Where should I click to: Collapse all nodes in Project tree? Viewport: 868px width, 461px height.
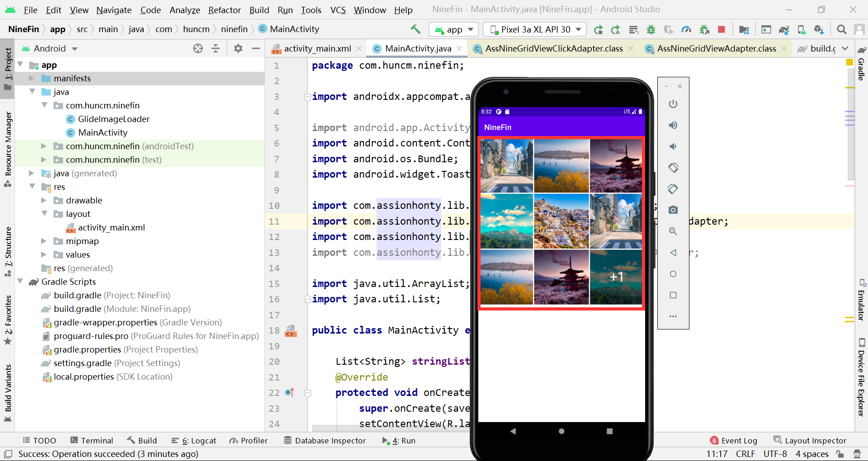pyautogui.click(x=216, y=48)
